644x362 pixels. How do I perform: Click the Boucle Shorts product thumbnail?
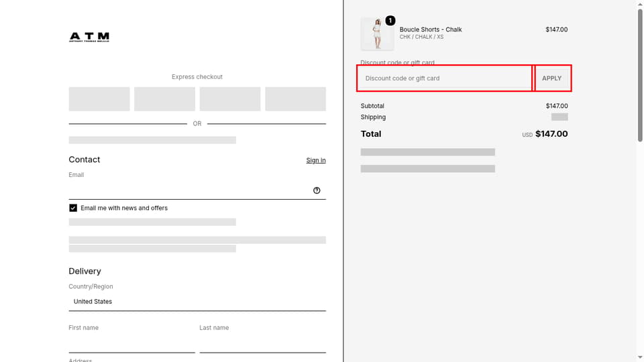pyautogui.click(x=377, y=34)
